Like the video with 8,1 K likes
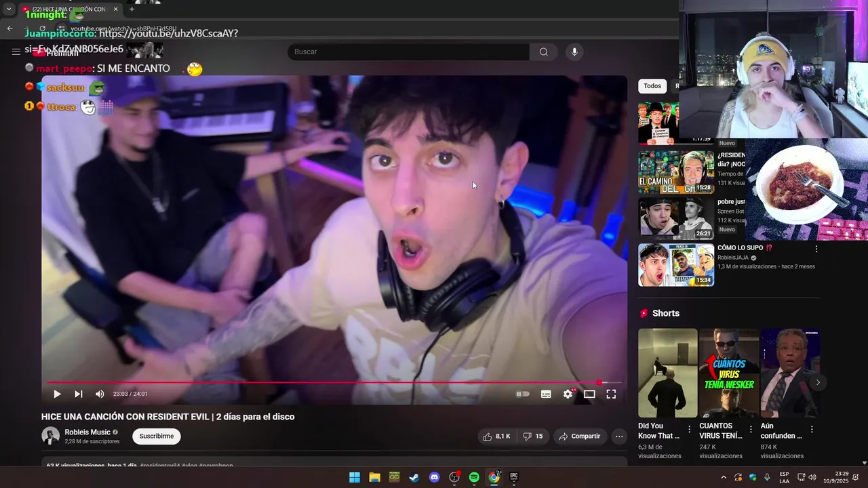 point(496,436)
